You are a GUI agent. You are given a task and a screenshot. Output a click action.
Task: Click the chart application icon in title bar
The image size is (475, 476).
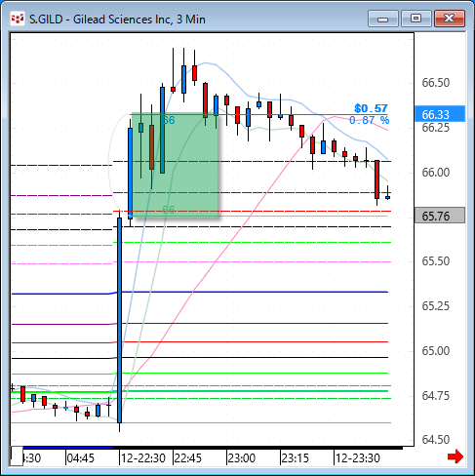coord(18,20)
